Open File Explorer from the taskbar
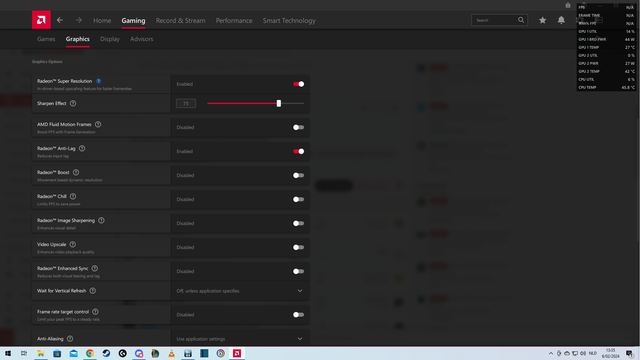 pyautogui.click(x=41, y=353)
